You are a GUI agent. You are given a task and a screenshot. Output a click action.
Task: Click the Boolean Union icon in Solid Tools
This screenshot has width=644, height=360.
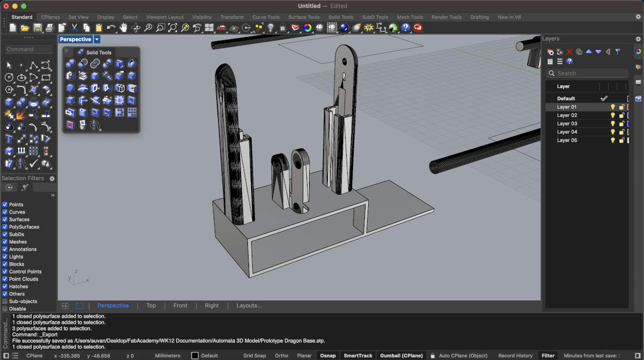[71, 63]
